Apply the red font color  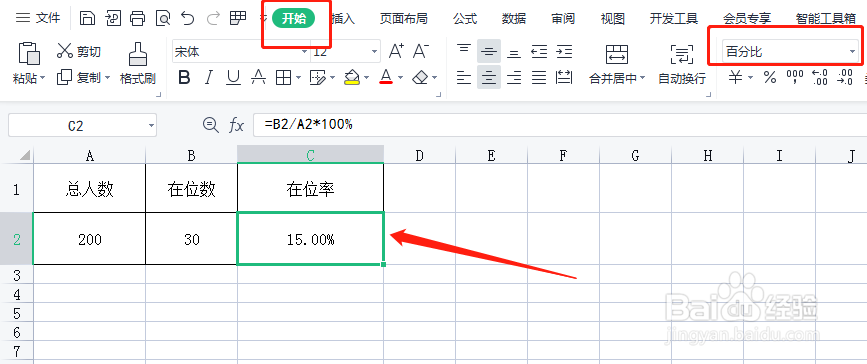[386, 77]
